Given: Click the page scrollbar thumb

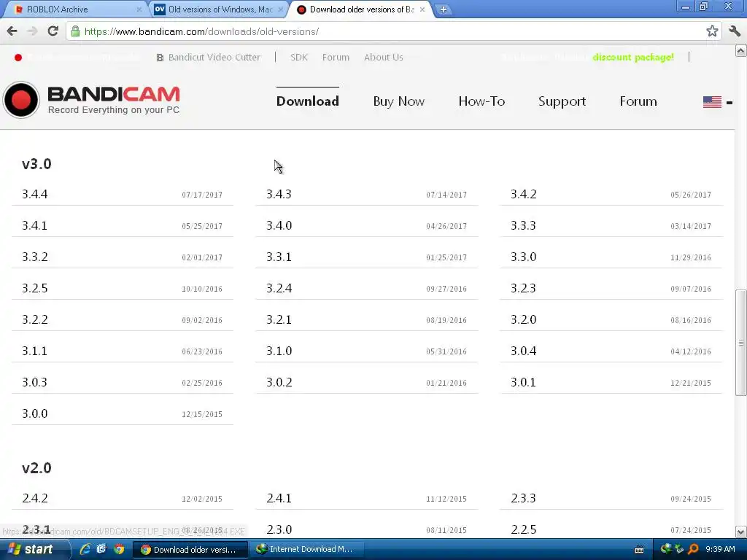Looking at the screenshot, I should point(741,343).
